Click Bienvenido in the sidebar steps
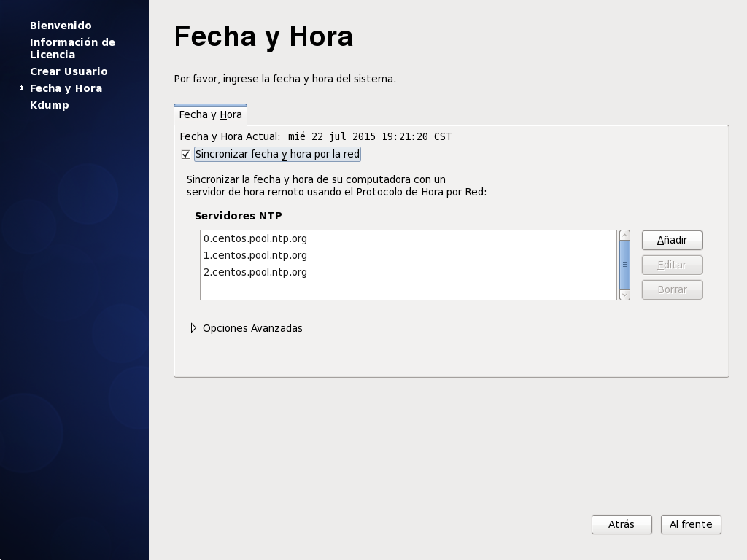747x560 pixels. click(61, 26)
